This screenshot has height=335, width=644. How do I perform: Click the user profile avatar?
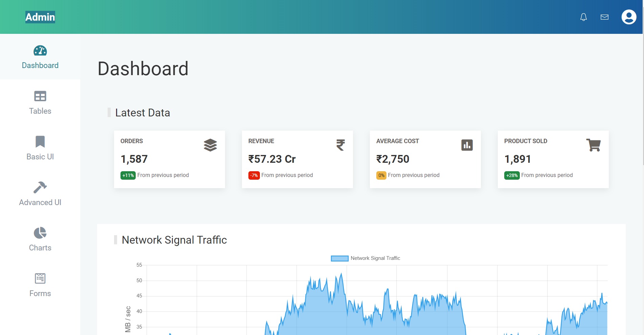pyautogui.click(x=629, y=17)
